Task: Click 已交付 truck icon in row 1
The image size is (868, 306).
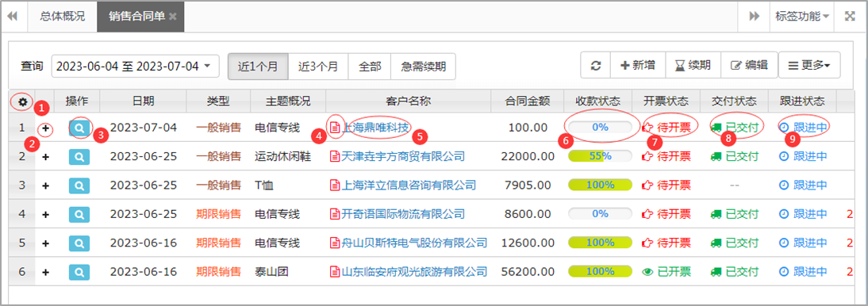Action: coord(715,128)
